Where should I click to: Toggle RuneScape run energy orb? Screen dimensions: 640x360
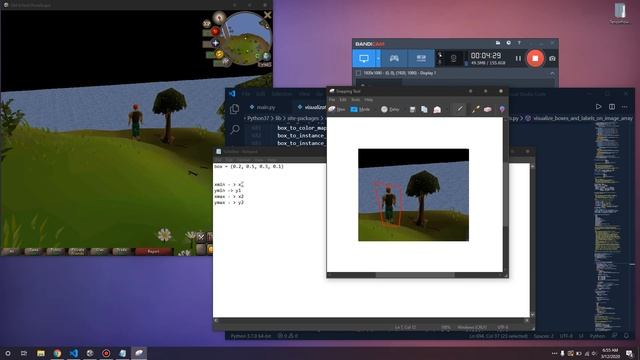pos(219,54)
